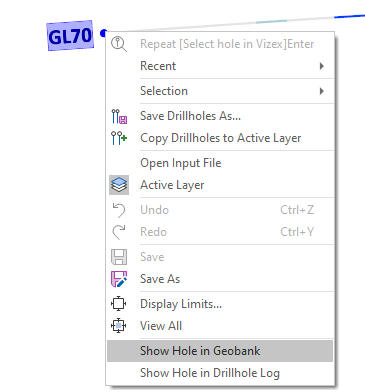Select Open Input File
The image size is (365, 392).
click(220, 163)
